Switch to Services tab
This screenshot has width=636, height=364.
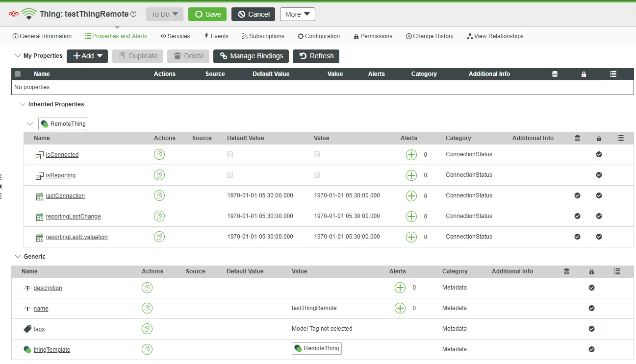point(175,36)
